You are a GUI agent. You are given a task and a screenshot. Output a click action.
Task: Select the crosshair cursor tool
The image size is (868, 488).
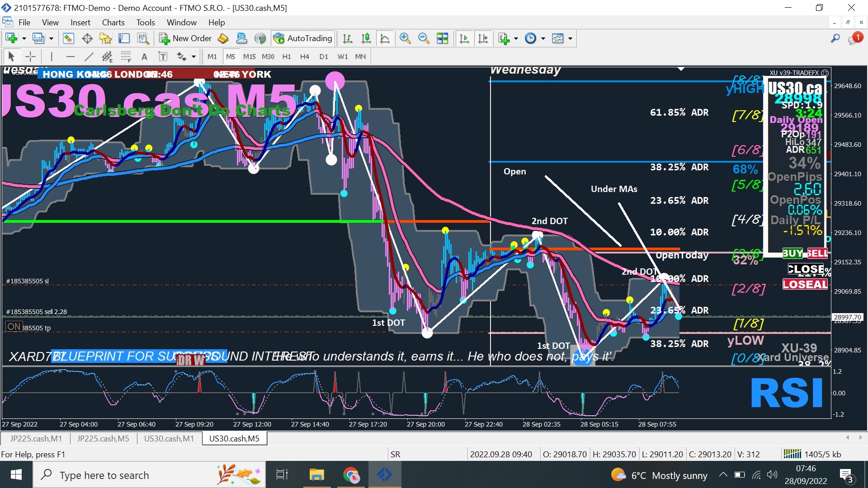pos(30,56)
